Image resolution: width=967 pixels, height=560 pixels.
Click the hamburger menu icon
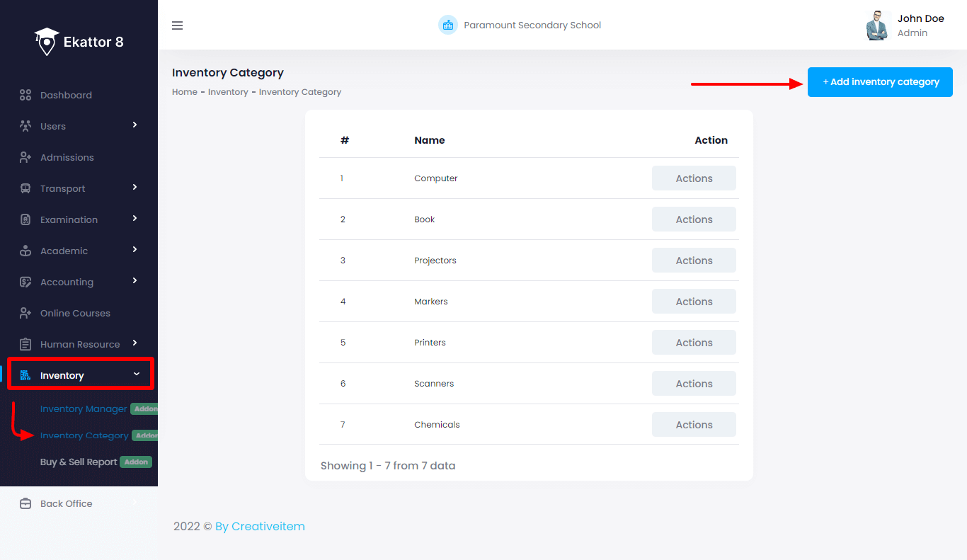click(178, 25)
